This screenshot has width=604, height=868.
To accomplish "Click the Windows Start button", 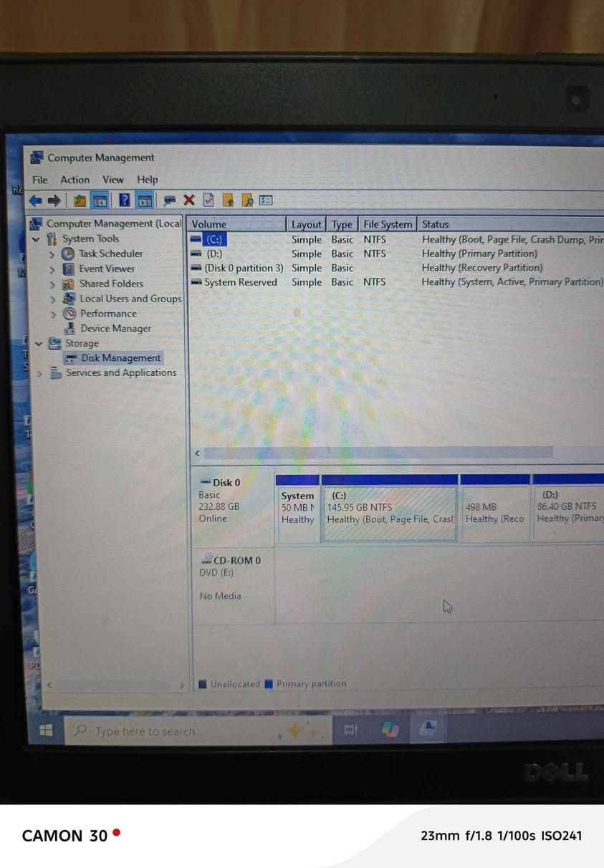I will [x=46, y=730].
